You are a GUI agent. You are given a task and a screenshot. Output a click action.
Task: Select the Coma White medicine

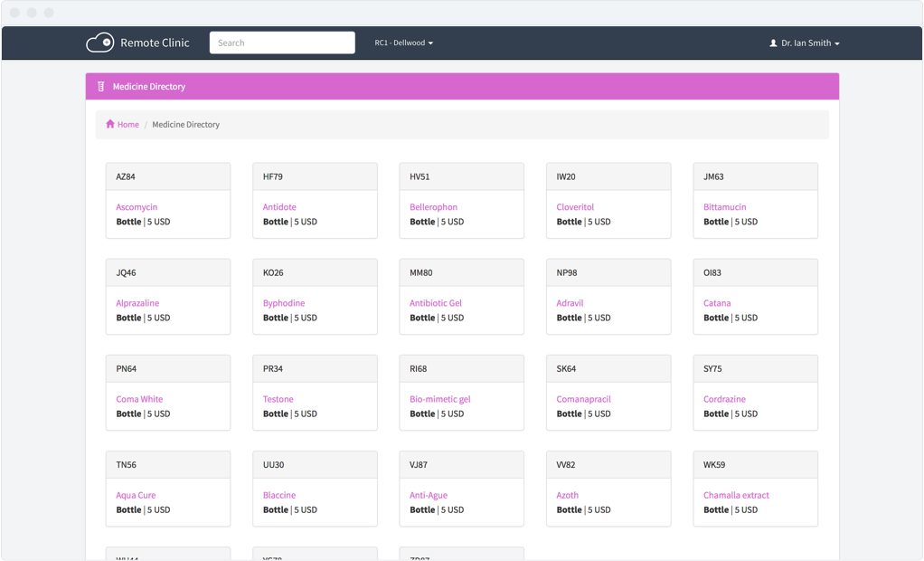(x=139, y=399)
